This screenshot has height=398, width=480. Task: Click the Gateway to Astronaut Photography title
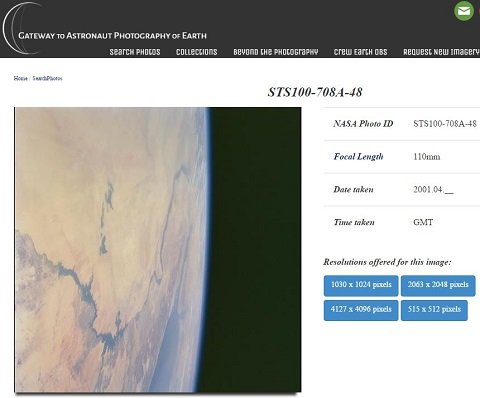click(112, 35)
